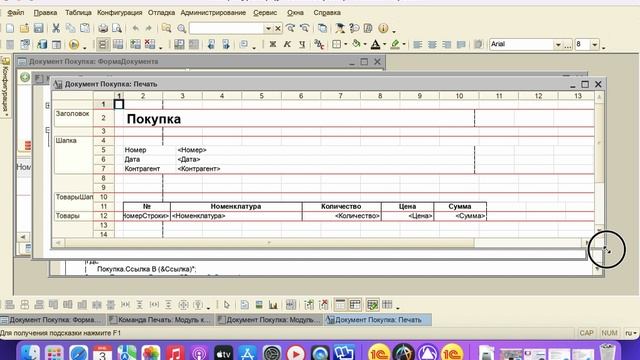Open keyboard layout ru dropdown
This screenshot has width=640, height=360.
click(x=631, y=333)
